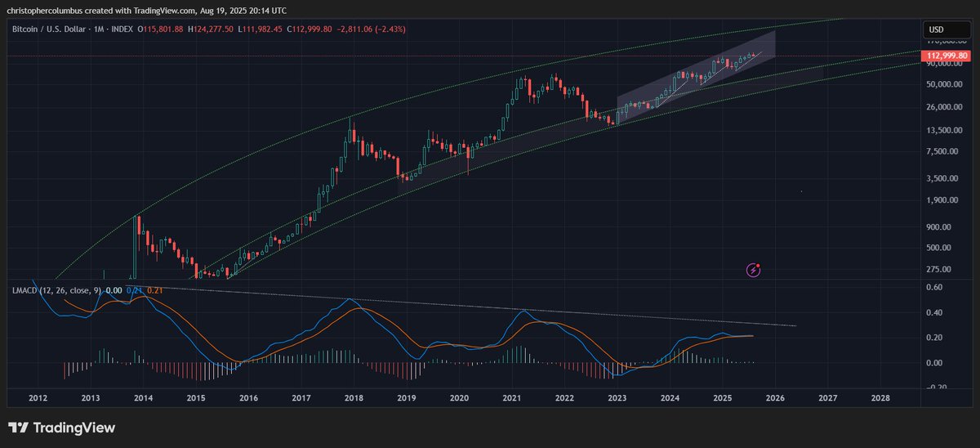Image resolution: width=980 pixels, height=448 pixels.
Task: Click the 1,900.00 price axis label
Action: pyautogui.click(x=943, y=200)
